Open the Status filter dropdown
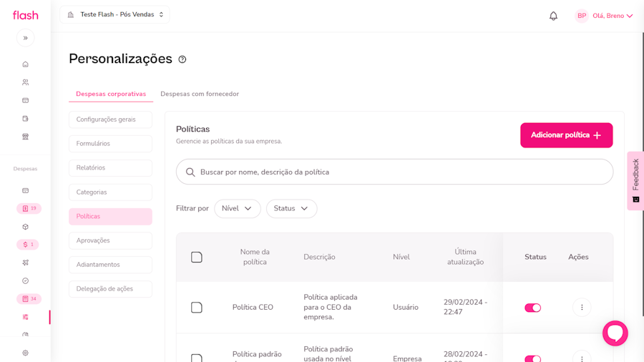Viewport: 644px width, 362px height. point(292,208)
